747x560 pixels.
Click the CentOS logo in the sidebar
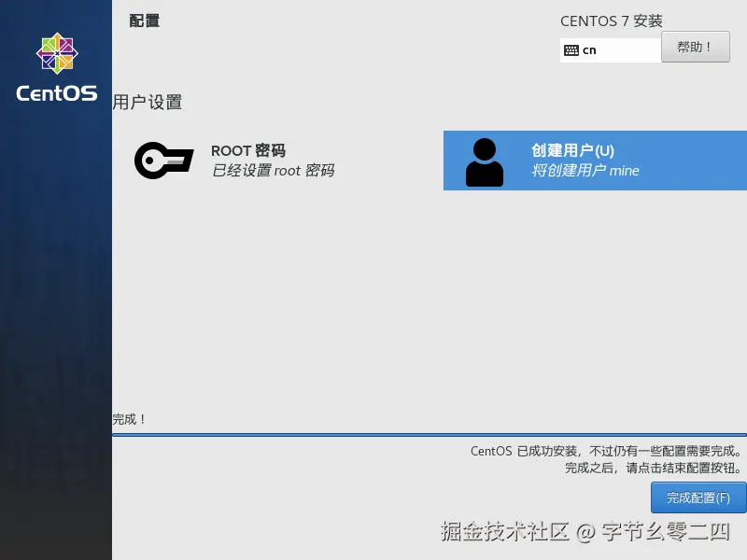(x=55, y=53)
